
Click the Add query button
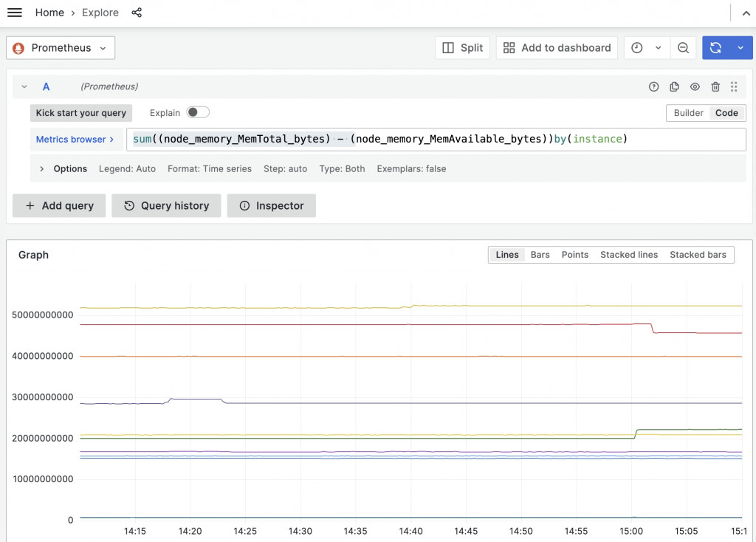pos(59,206)
